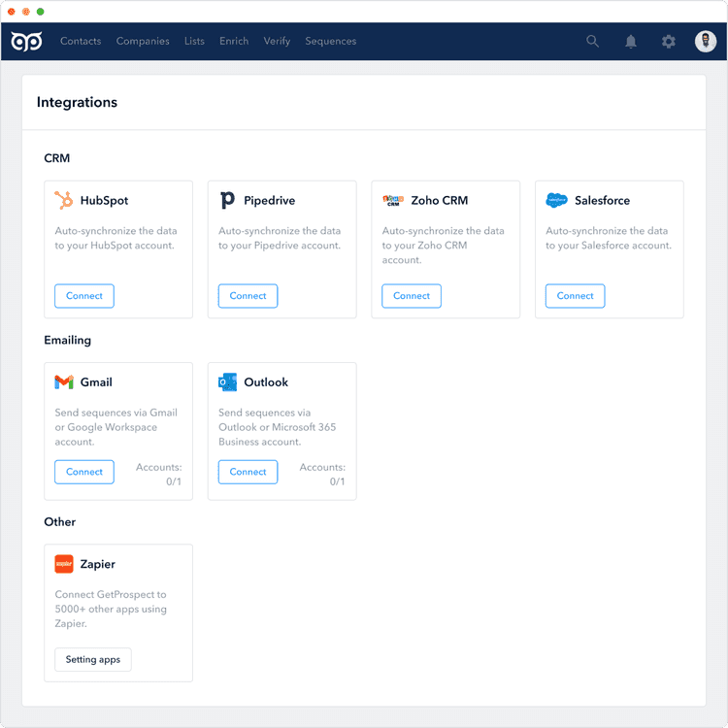The height and width of the screenshot is (728, 728).
Task: Open settings gear icon
Action: [x=668, y=42]
